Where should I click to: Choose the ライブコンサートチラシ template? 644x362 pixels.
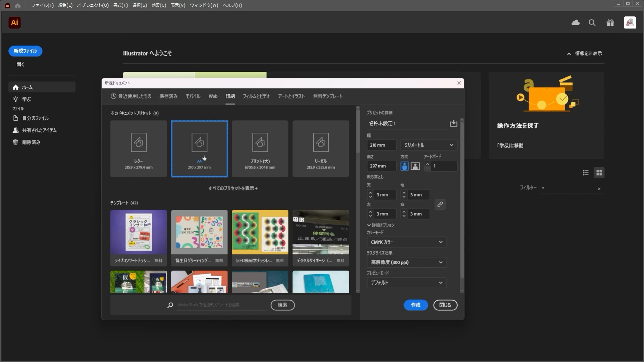(139, 238)
